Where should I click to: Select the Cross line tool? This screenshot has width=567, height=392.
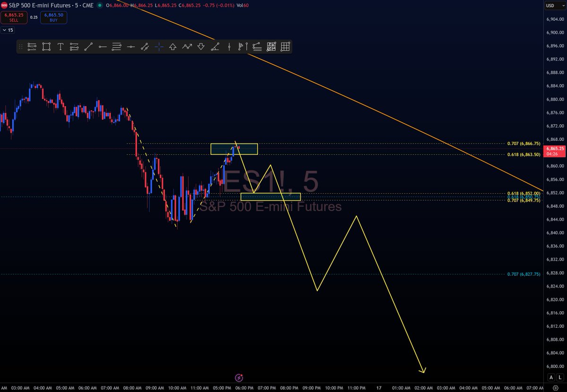159,46
